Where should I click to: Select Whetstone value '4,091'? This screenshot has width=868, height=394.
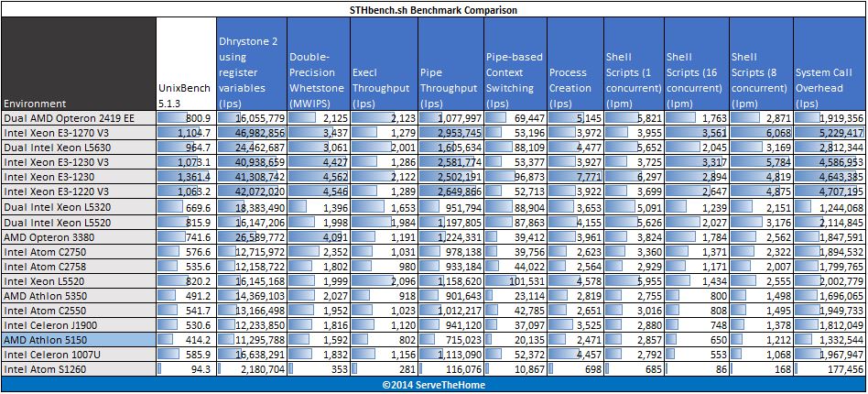[334, 237]
